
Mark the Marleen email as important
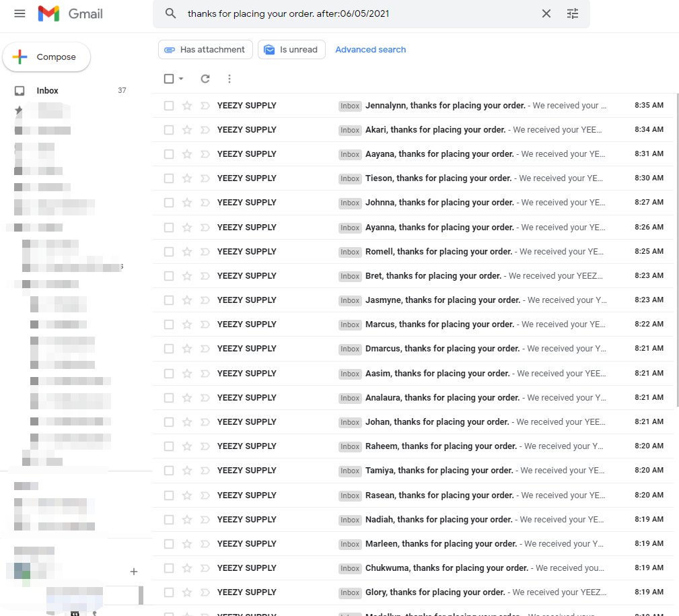point(205,544)
